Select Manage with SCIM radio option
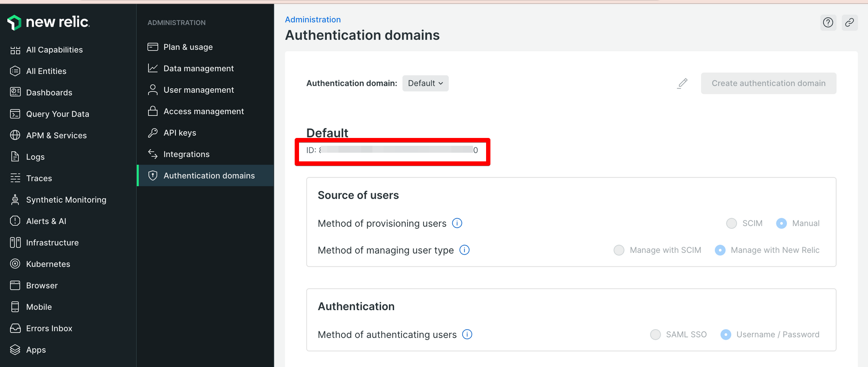 (619, 250)
